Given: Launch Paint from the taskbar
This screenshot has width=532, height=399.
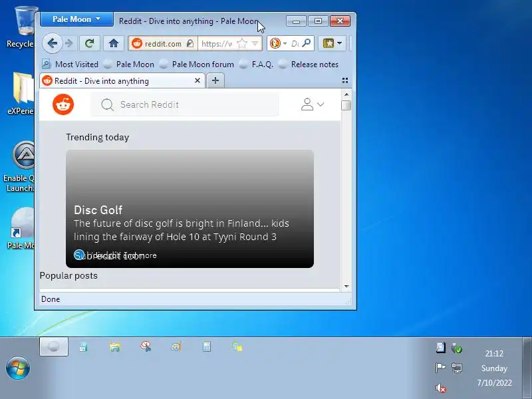Looking at the screenshot, I should pyautogui.click(x=176, y=346).
